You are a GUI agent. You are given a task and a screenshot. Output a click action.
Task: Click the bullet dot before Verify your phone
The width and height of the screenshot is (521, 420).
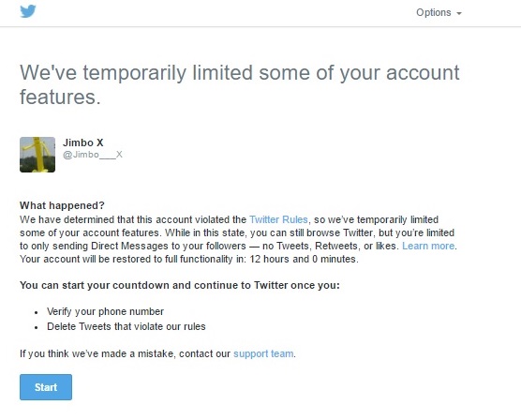(37, 312)
